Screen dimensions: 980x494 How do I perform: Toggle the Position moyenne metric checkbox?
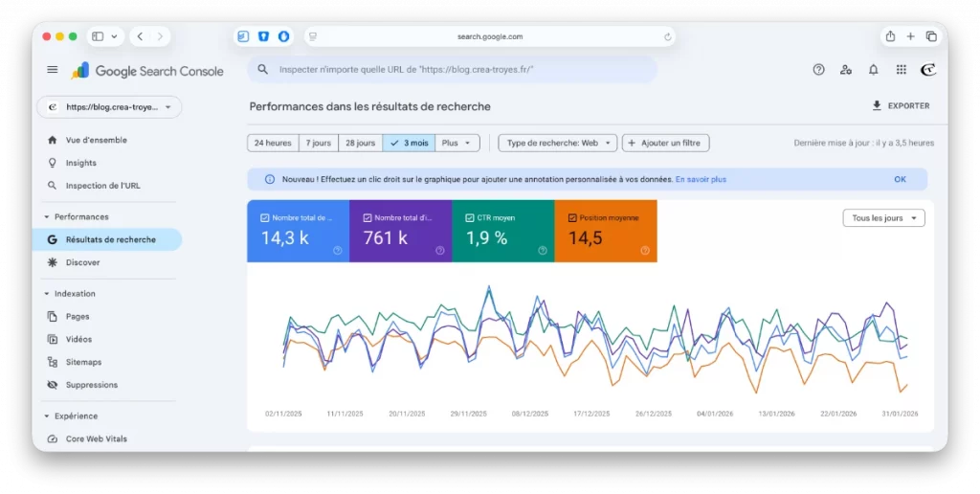pos(572,218)
